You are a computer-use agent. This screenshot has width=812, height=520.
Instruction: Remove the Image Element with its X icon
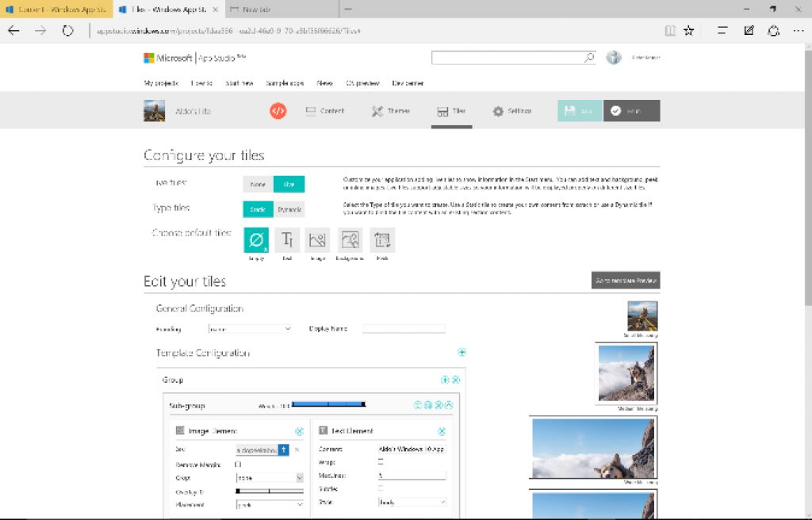(299, 431)
